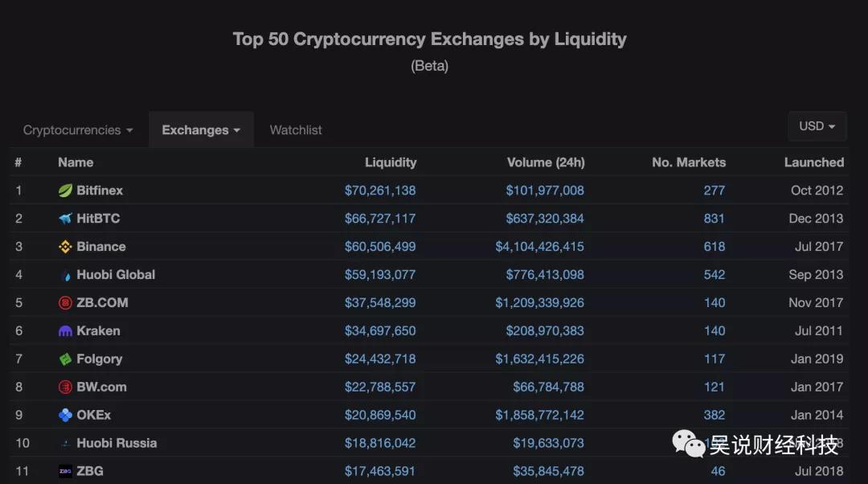Click the Binance diamond logo
The height and width of the screenshot is (484, 868).
[66, 246]
